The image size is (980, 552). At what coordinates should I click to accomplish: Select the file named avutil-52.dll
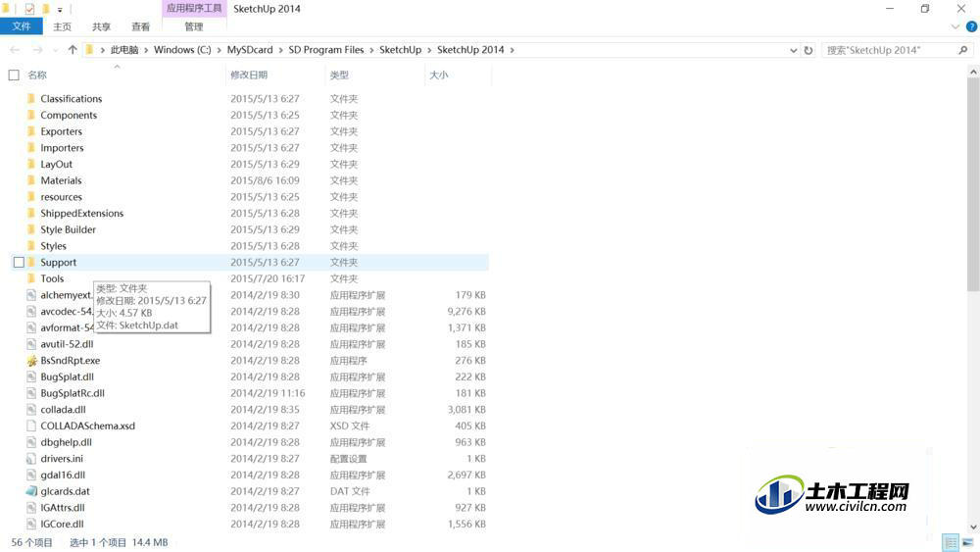(67, 344)
